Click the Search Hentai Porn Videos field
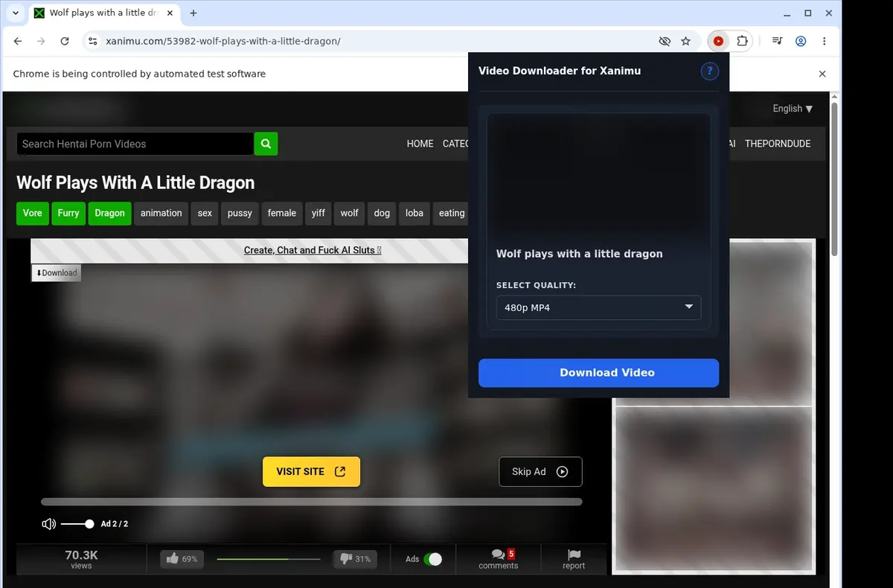This screenshot has width=893, height=588. [135, 144]
